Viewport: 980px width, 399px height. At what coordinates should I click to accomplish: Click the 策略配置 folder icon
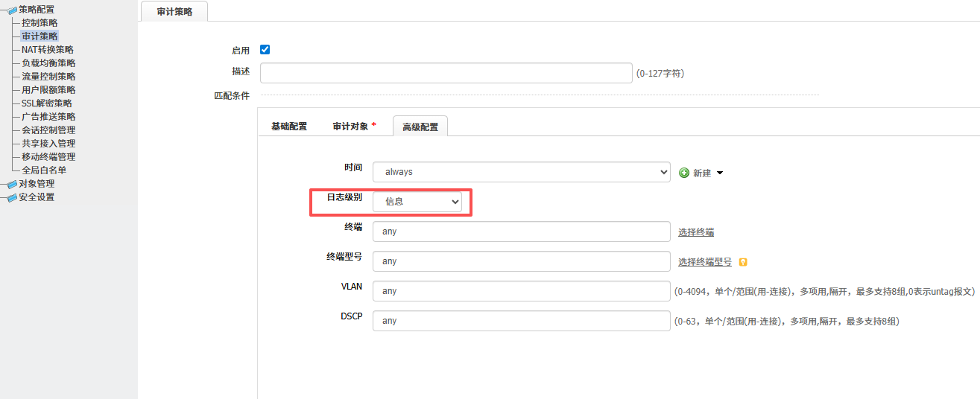(x=11, y=10)
